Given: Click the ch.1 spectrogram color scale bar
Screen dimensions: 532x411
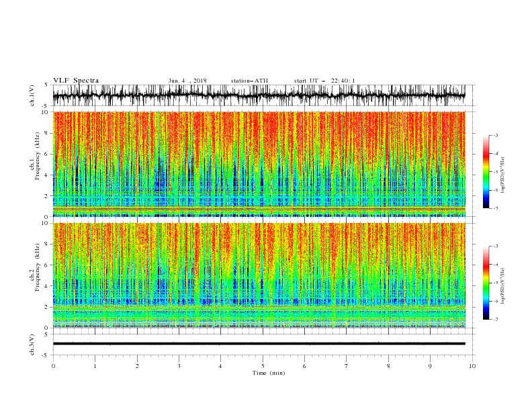Looking at the screenshot, I should tap(486, 172).
